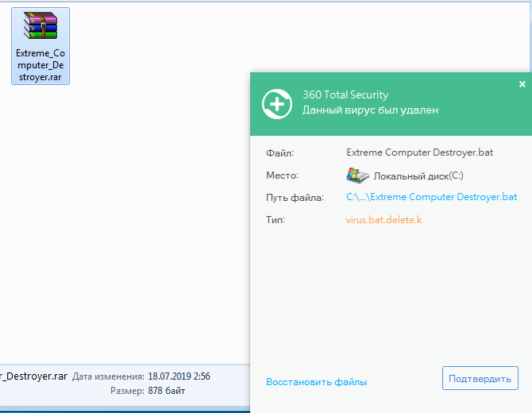Click the Путь файла: label
The width and height of the screenshot is (532, 413).
click(x=295, y=198)
